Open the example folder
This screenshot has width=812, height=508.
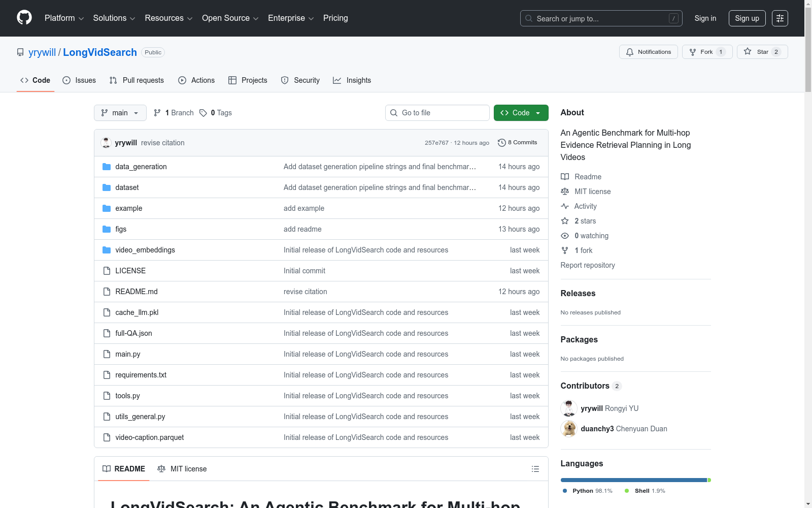pos(129,208)
